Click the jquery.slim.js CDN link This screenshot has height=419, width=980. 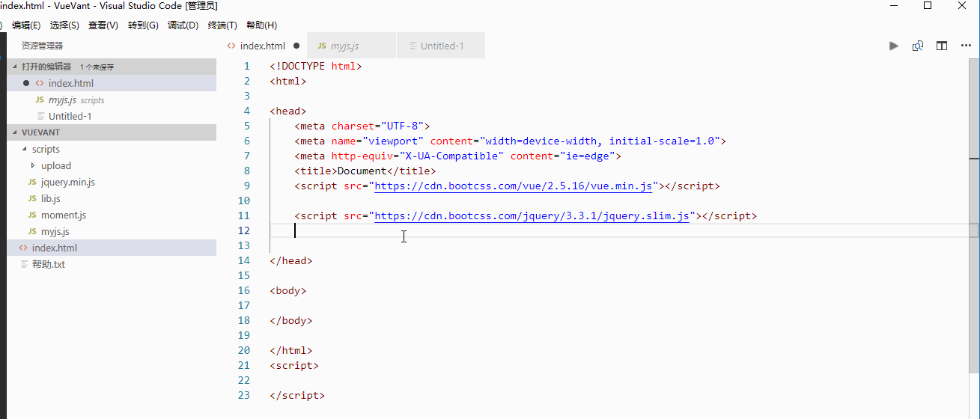tap(532, 215)
